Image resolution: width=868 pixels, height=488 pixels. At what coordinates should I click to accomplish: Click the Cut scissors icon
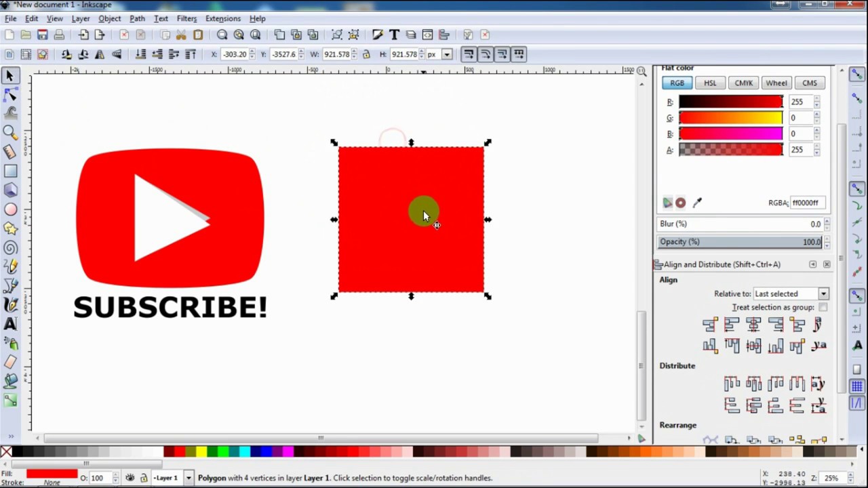pyautogui.click(x=181, y=35)
